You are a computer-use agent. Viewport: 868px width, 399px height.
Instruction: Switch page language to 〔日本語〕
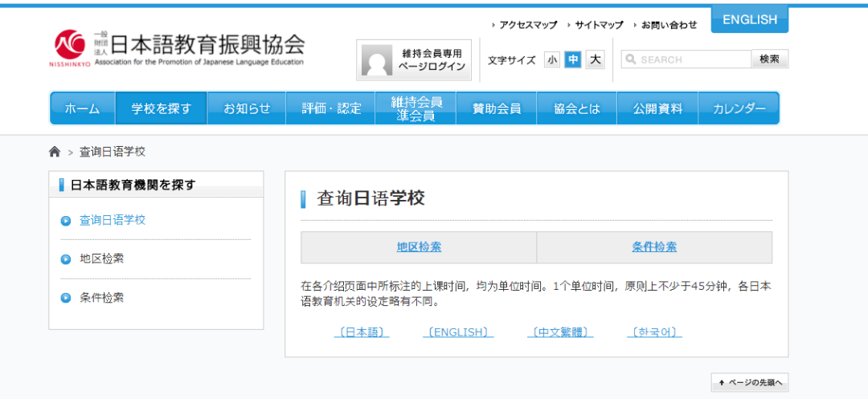(362, 332)
